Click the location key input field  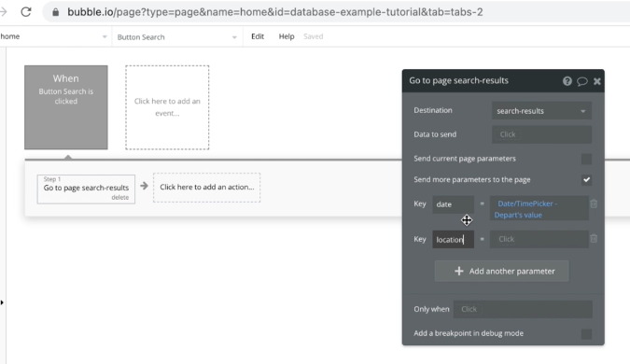coord(453,240)
